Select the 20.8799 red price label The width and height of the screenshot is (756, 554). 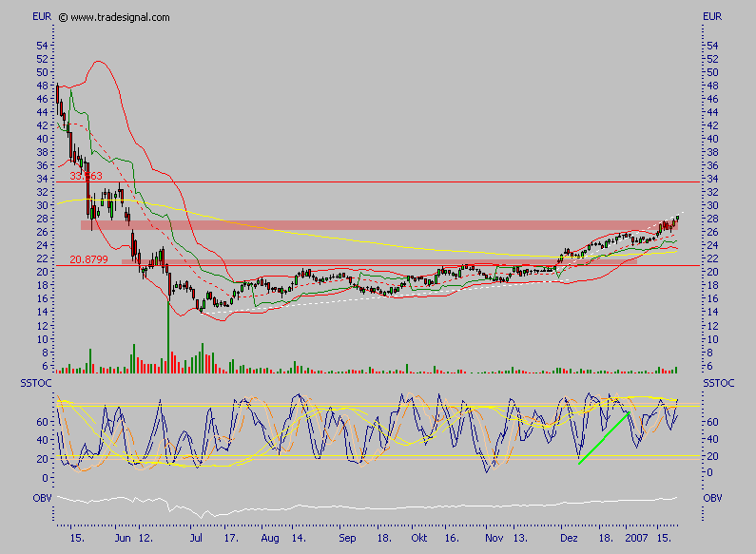[88, 260]
